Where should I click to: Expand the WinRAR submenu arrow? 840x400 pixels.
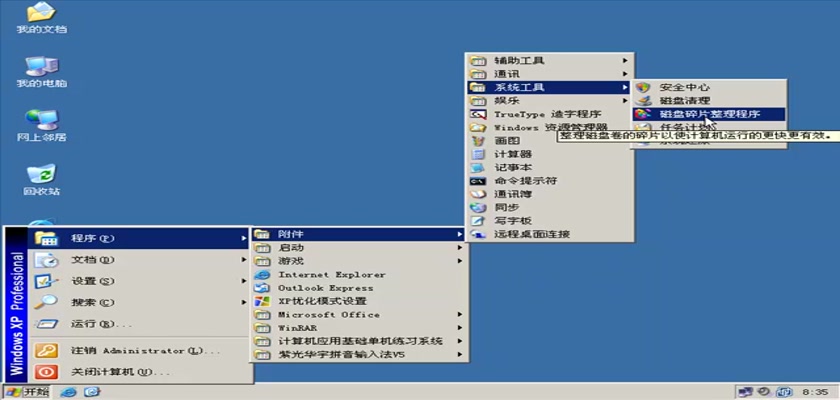pyautogui.click(x=460, y=328)
